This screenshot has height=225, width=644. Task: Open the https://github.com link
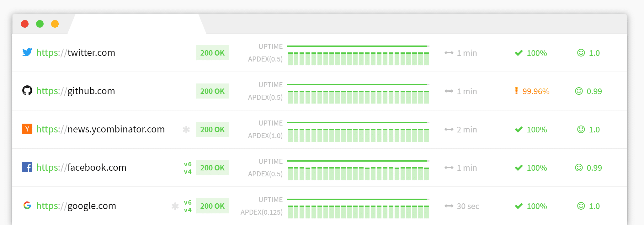(x=76, y=91)
